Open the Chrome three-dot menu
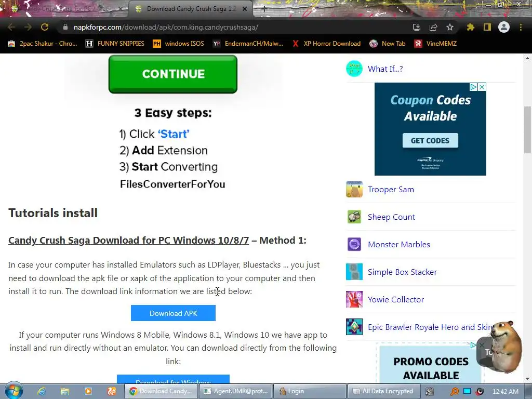The width and height of the screenshot is (532, 399). [x=521, y=27]
